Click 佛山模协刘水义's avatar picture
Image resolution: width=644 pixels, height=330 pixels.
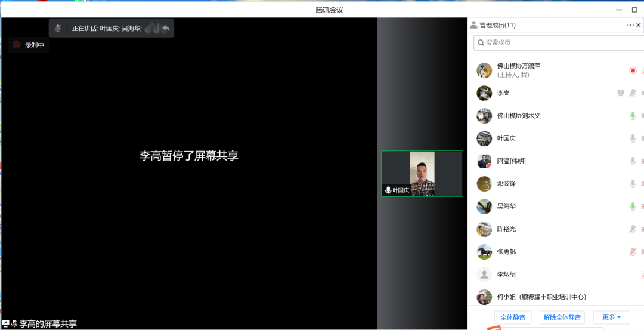click(x=484, y=116)
